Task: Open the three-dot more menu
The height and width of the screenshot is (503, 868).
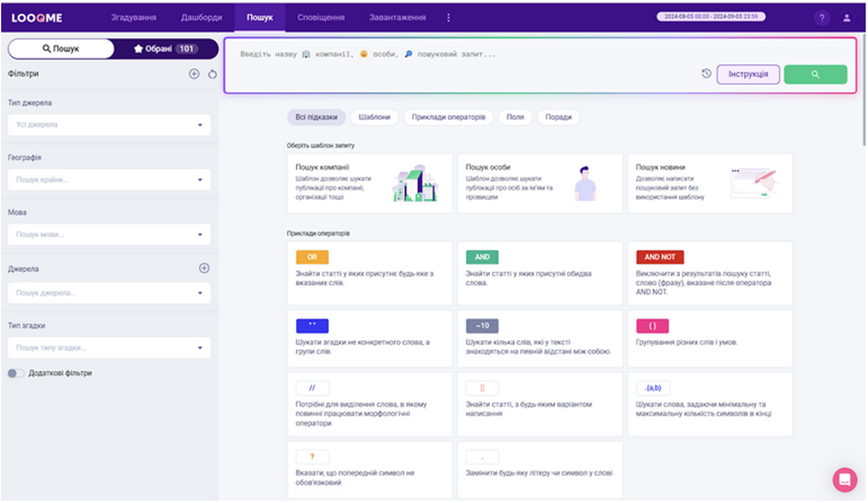Action: click(x=448, y=17)
